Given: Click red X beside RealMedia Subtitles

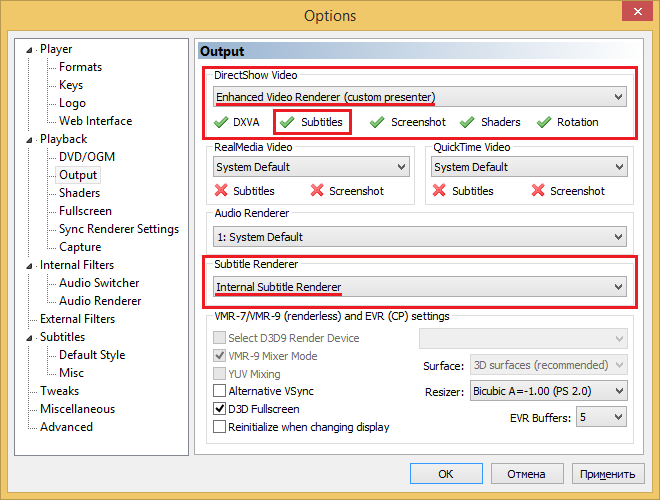Looking at the screenshot, I should point(221,191).
